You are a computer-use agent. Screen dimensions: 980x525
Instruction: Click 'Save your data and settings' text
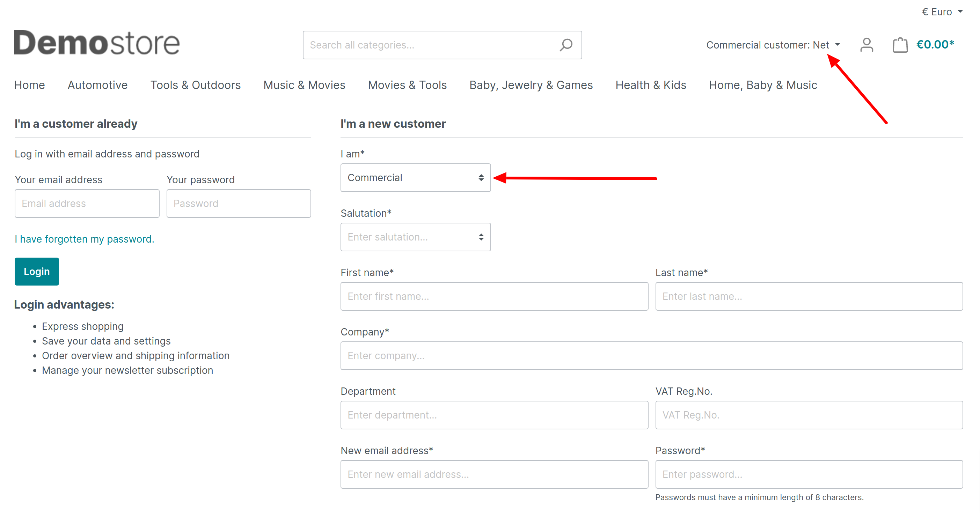(x=106, y=341)
